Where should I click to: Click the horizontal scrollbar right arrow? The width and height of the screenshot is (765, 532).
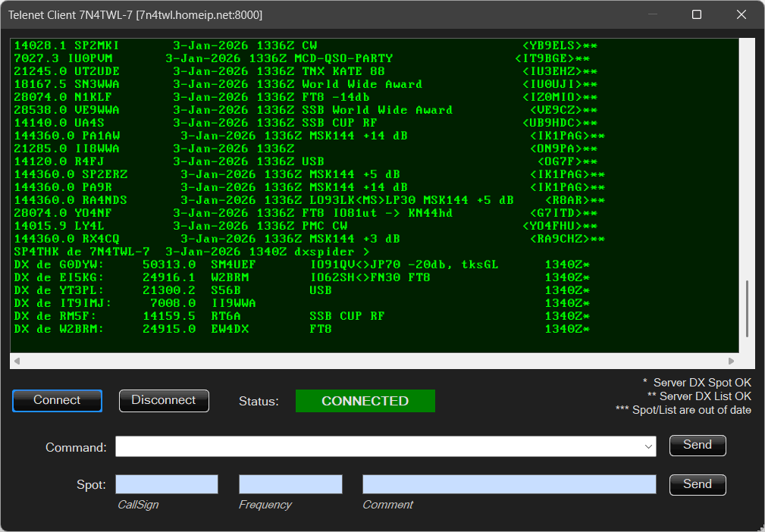pyautogui.click(x=732, y=361)
